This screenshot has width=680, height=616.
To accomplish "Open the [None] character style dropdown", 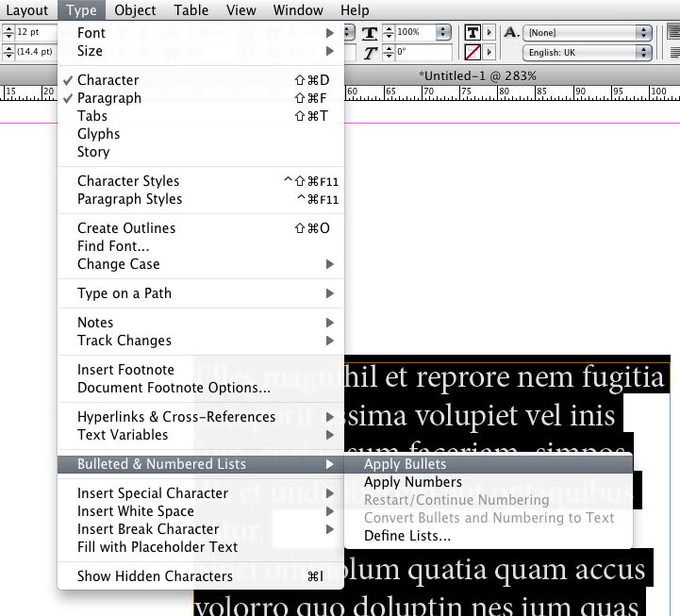I will click(588, 32).
